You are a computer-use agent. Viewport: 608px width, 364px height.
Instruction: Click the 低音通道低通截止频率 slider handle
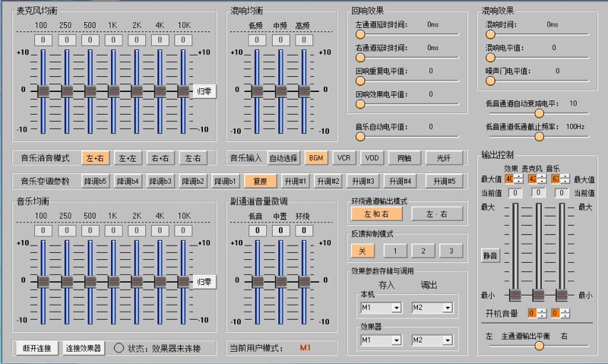pos(539,137)
